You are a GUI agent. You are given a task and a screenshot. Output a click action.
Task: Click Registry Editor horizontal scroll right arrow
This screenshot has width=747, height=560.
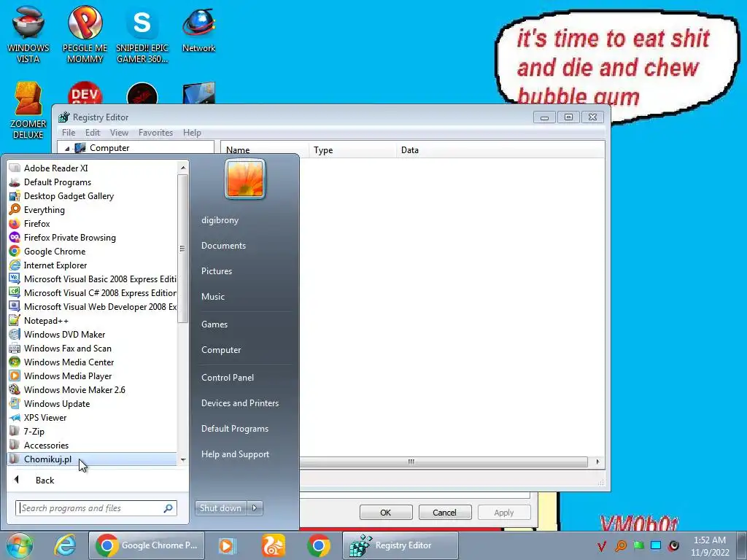tap(597, 462)
